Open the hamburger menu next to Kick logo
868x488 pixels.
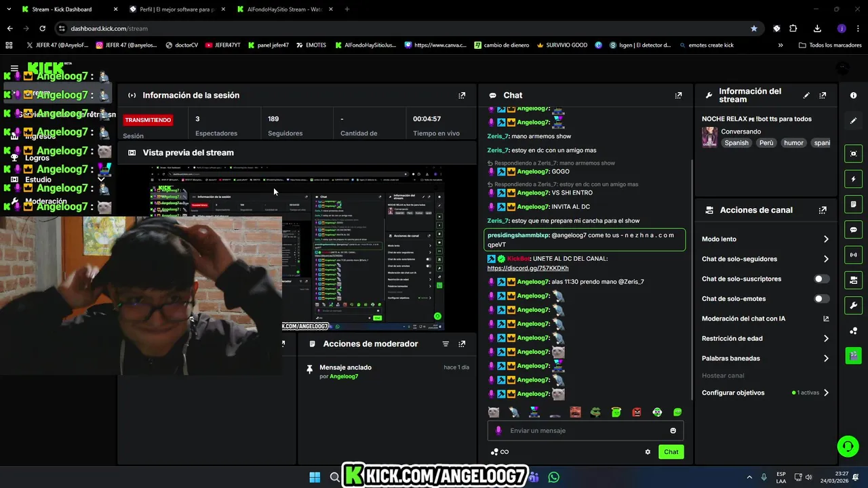14,68
